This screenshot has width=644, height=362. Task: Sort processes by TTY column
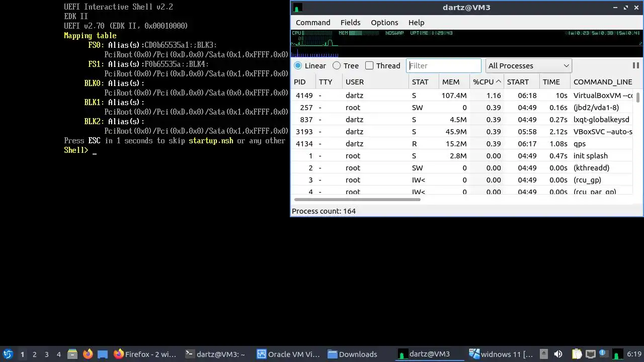[x=329, y=82]
